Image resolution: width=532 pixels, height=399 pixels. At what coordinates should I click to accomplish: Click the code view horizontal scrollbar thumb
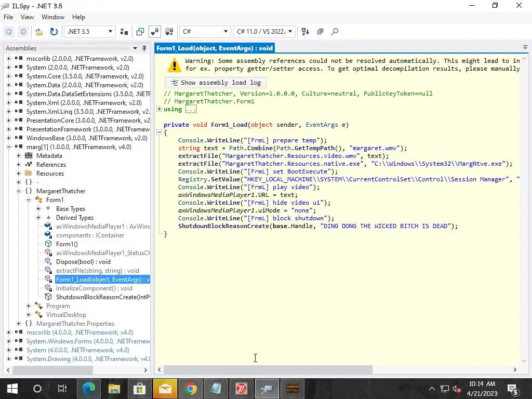point(268,369)
